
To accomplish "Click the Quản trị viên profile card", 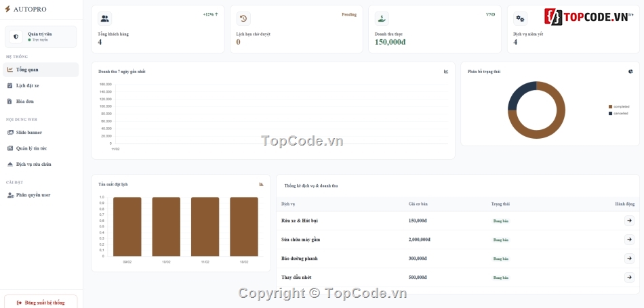I will tap(41, 37).
